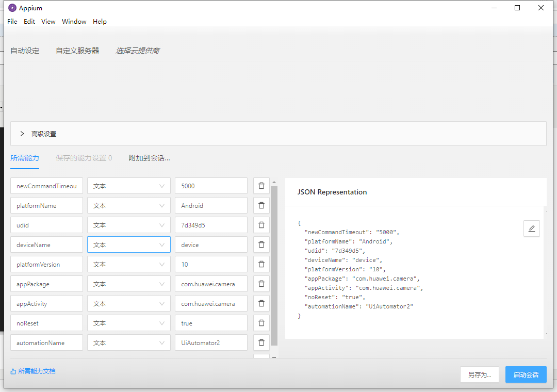
Task: Minimize the Appium window
Action: [494, 8]
